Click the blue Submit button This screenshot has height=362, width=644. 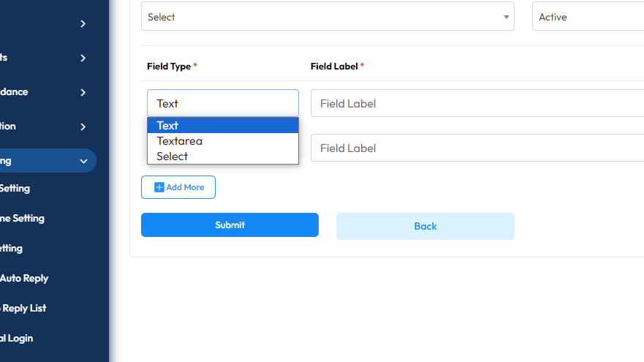coord(230,225)
